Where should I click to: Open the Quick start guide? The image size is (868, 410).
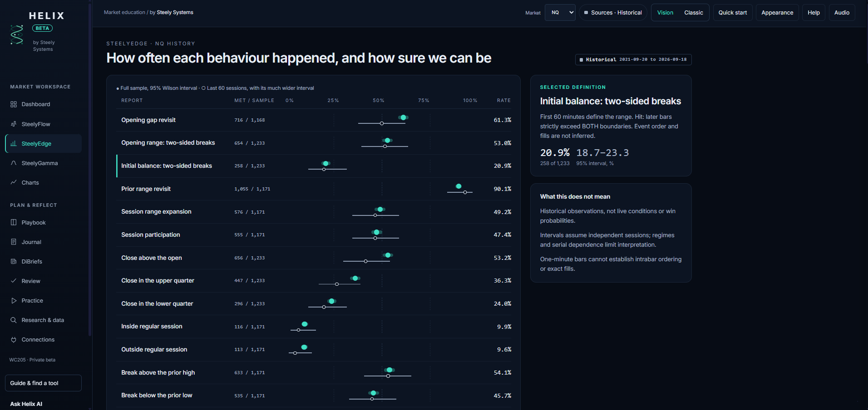click(732, 13)
